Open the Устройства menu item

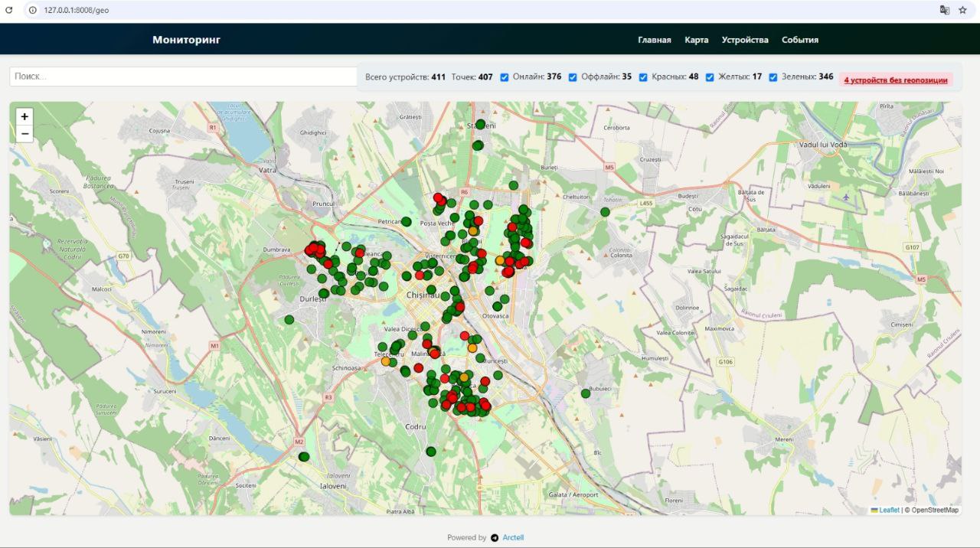coord(744,40)
